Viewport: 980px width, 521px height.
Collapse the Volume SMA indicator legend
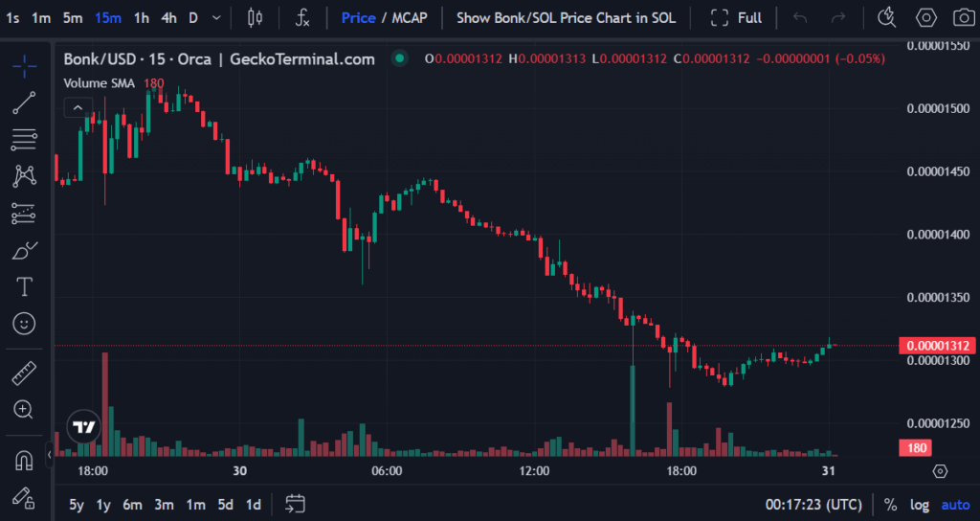point(78,107)
